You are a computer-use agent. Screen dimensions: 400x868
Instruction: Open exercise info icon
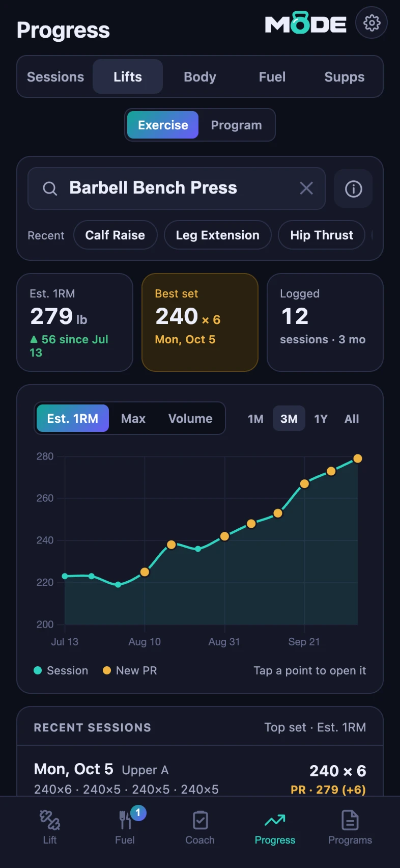pyautogui.click(x=353, y=188)
